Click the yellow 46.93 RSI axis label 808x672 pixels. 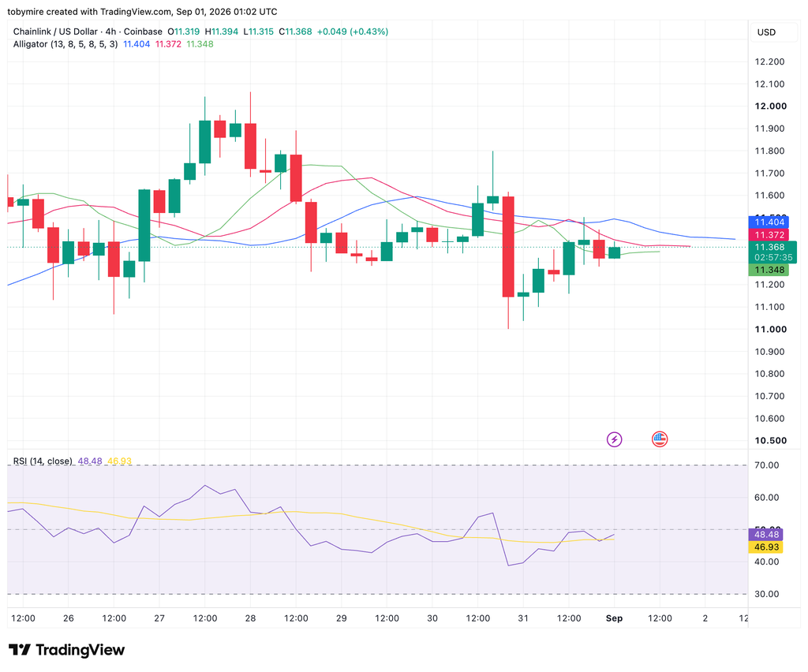(765, 547)
